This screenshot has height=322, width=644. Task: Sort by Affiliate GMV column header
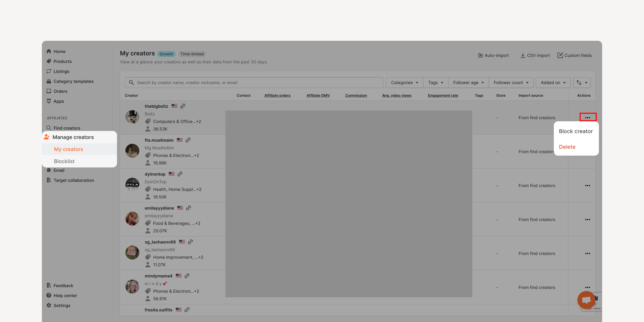coord(318,96)
